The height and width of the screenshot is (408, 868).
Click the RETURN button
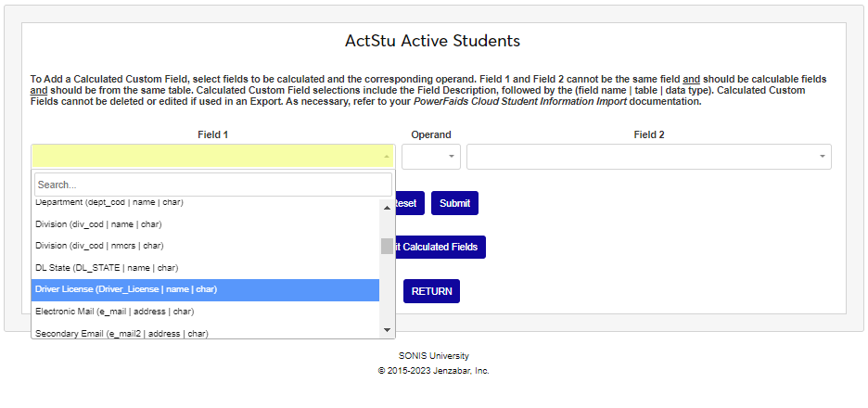(431, 291)
